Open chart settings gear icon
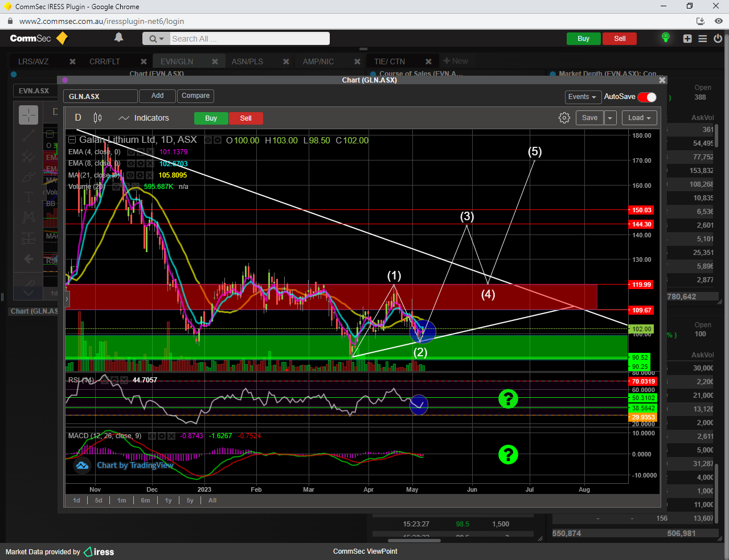This screenshot has width=729, height=560. [x=564, y=118]
